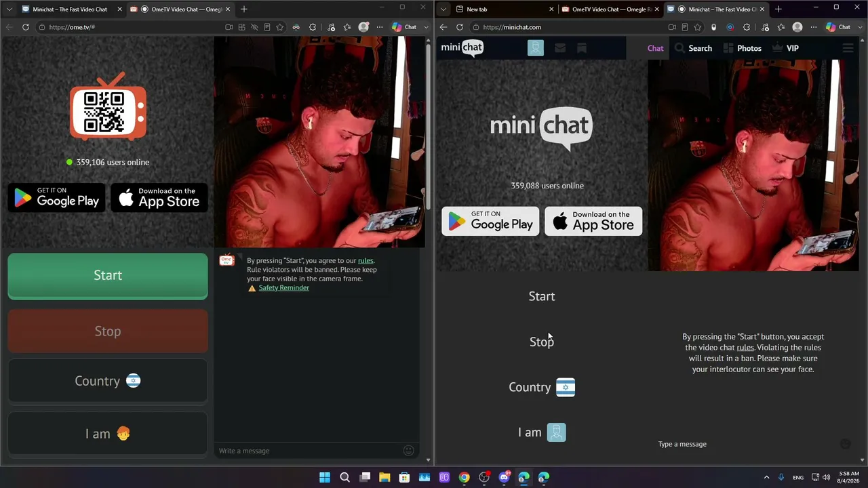
Task: Open the OmeTV rules link
Action: tap(366, 260)
